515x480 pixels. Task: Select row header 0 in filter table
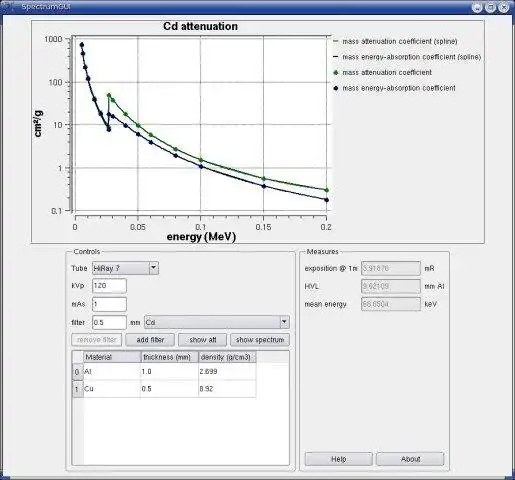78,372
